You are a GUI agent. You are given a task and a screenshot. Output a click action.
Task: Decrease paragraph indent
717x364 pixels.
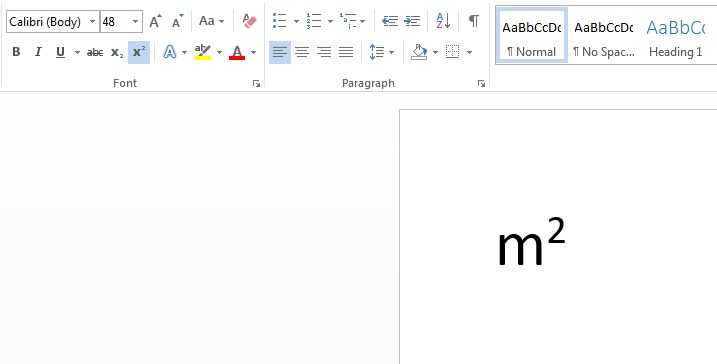click(x=390, y=21)
